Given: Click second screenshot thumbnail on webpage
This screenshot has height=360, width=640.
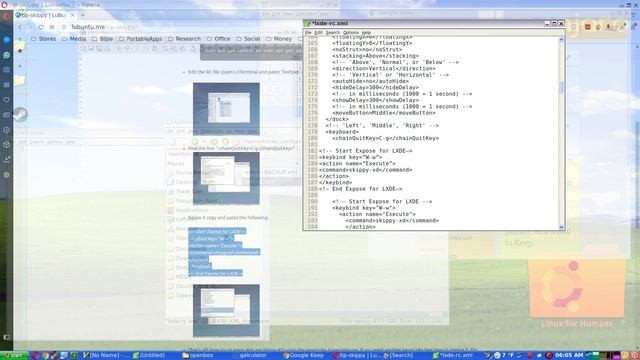Looking at the screenshot, I should pos(226,178).
